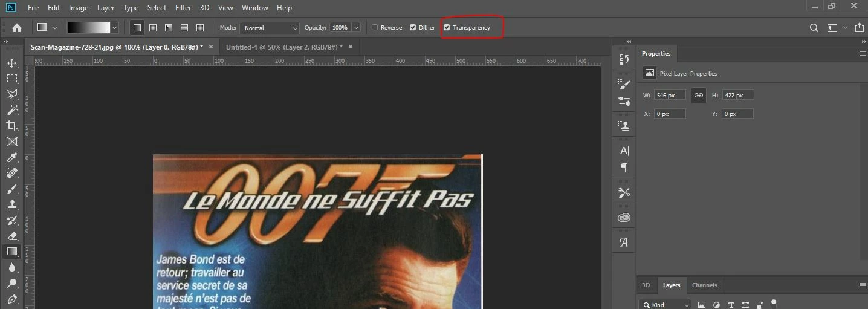The width and height of the screenshot is (868, 309).
Task: Open the Layer menu
Action: (x=106, y=8)
